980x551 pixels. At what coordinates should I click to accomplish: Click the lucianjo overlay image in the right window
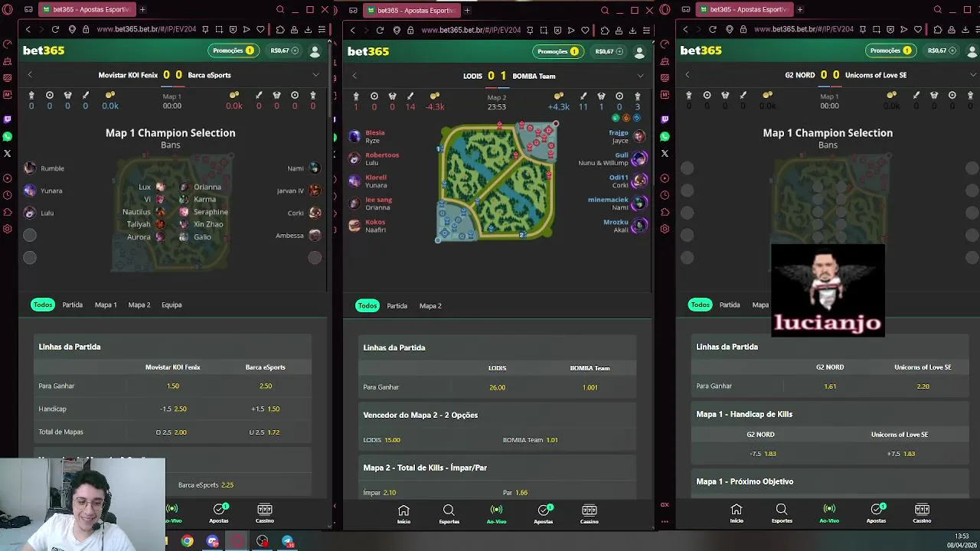(828, 290)
